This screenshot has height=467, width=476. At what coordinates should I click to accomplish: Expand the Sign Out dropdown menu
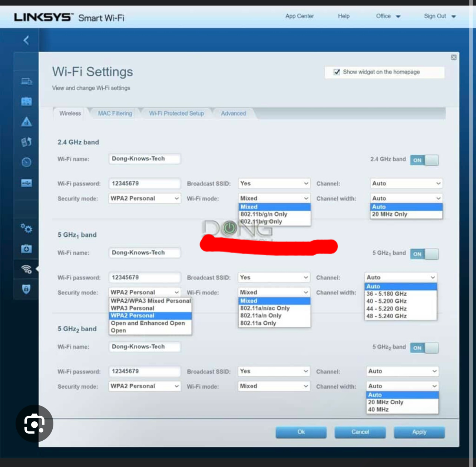coord(440,16)
